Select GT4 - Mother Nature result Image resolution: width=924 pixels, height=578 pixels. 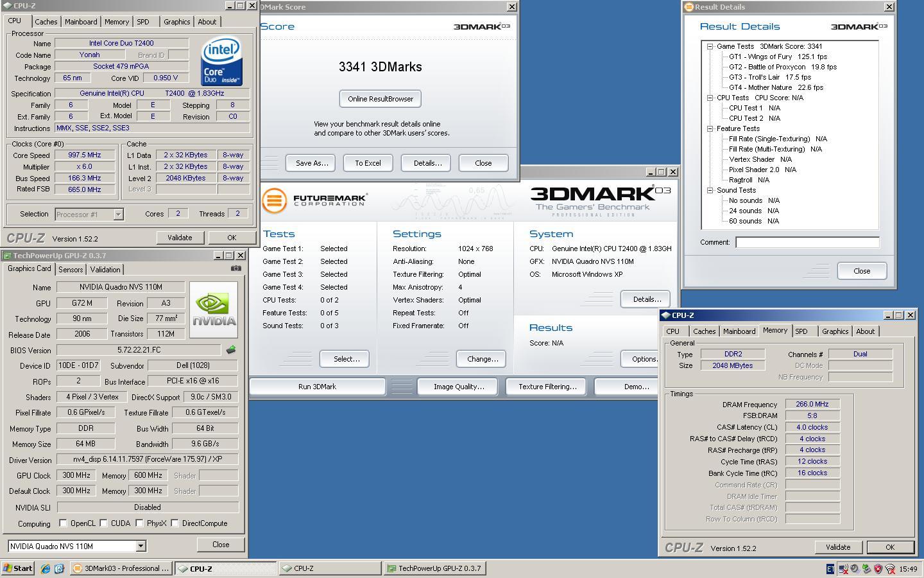tap(776, 87)
